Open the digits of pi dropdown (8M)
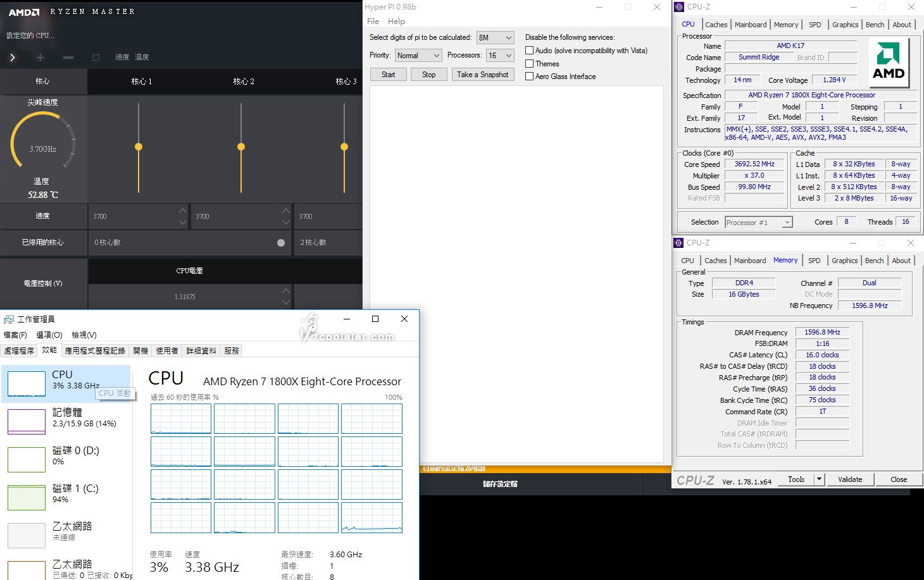The height and width of the screenshot is (580, 924). (x=496, y=38)
